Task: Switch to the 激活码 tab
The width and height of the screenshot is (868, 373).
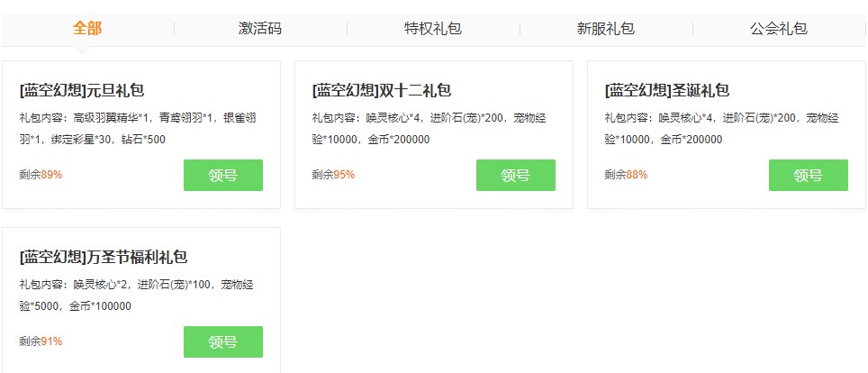Action: pyautogui.click(x=260, y=29)
